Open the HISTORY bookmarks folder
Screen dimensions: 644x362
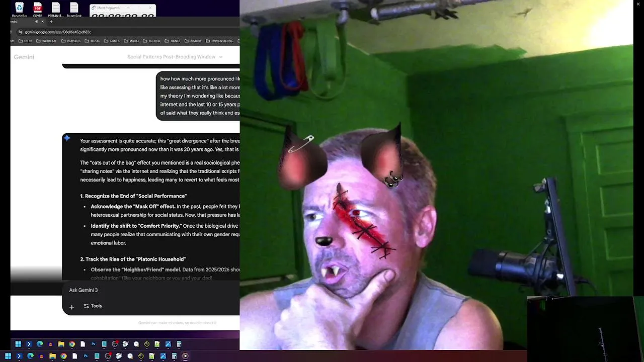pos(193,41)
